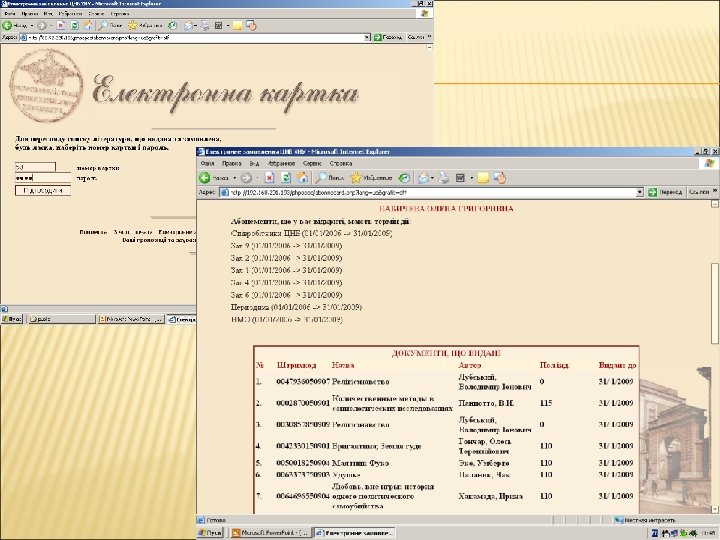
Task: Click scroll-up arrow in front IE window
Action: pos(715,203)
